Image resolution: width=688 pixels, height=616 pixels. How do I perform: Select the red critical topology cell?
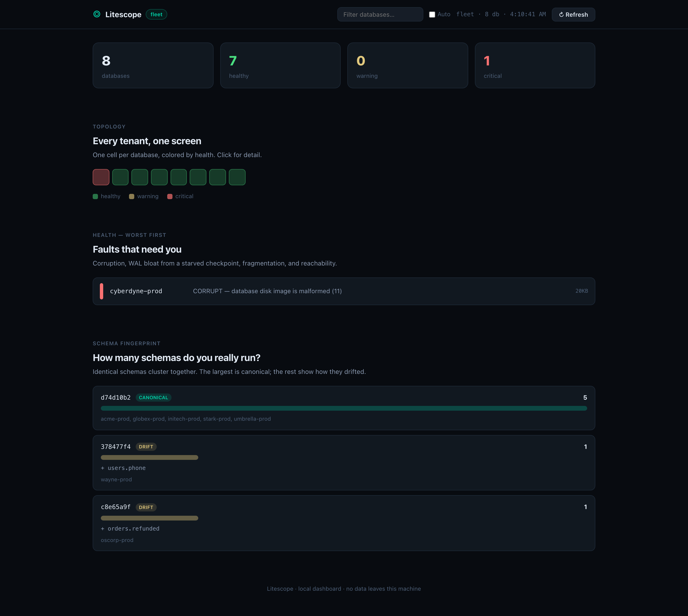101,177
